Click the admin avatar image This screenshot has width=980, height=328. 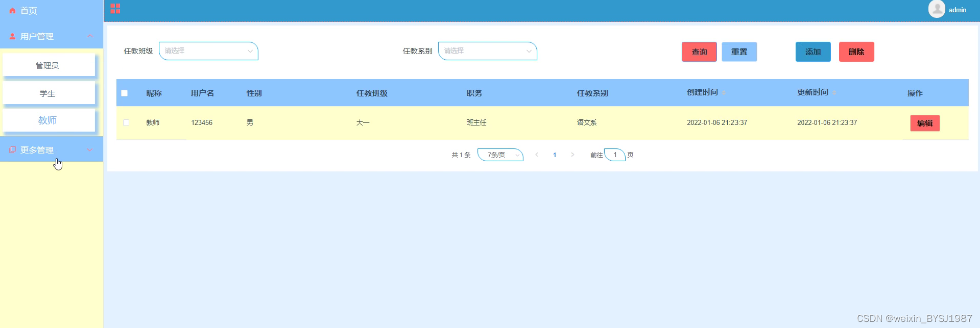(937, 9)
